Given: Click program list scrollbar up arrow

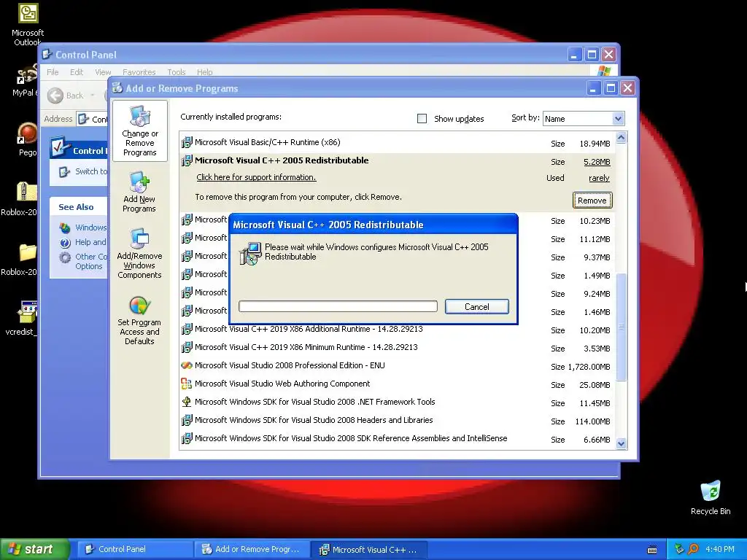Looking at the screenshot, I should (621, 138).
